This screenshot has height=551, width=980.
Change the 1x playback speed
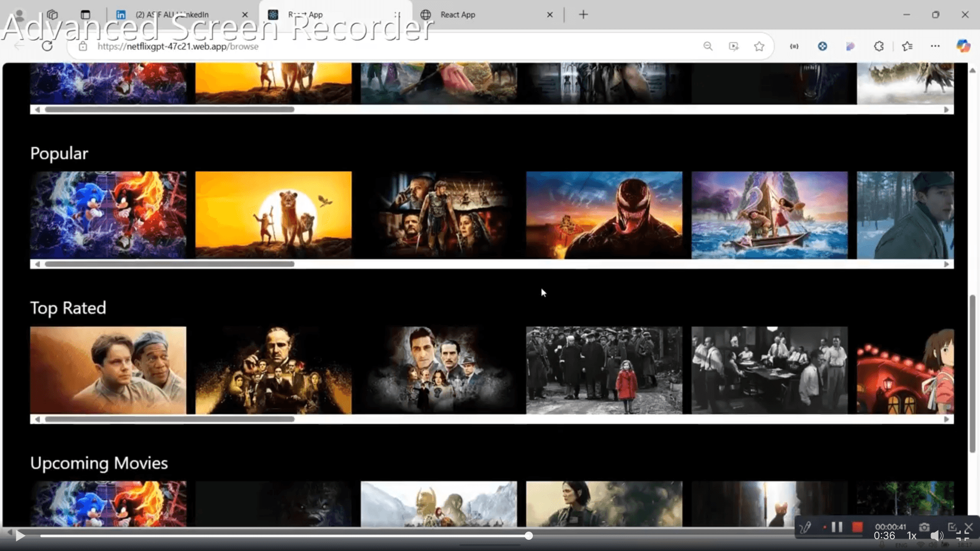[x=912, y=536]
